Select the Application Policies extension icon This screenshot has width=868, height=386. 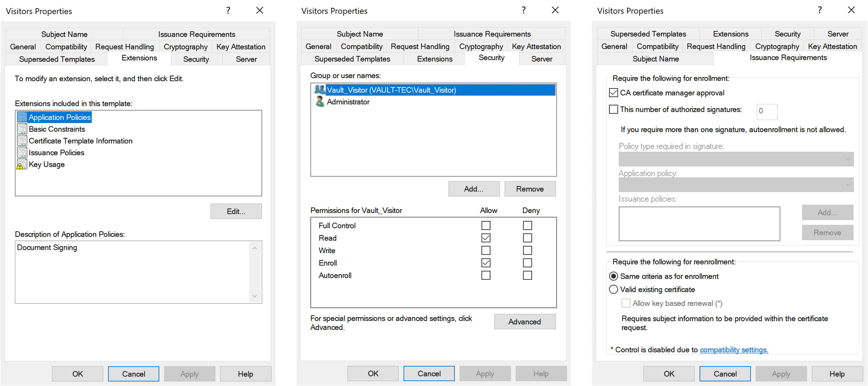click(x=22, y=117)
